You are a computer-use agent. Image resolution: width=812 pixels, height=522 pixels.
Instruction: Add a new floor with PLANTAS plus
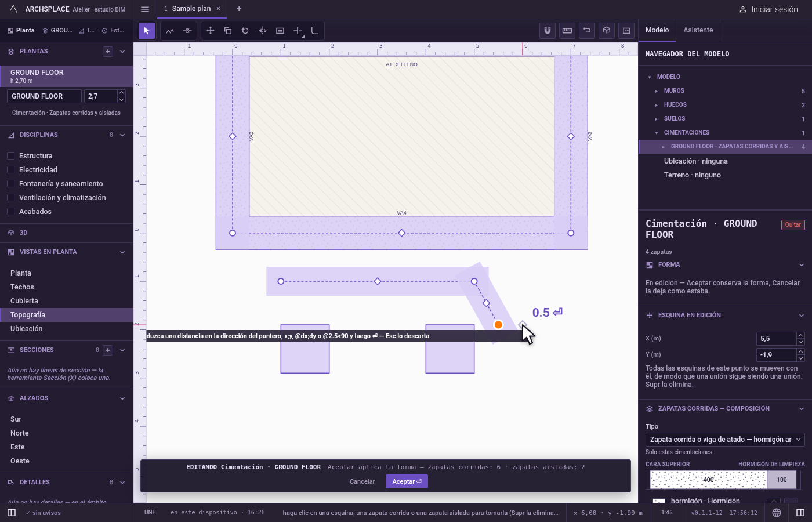[x=108, y=52]
